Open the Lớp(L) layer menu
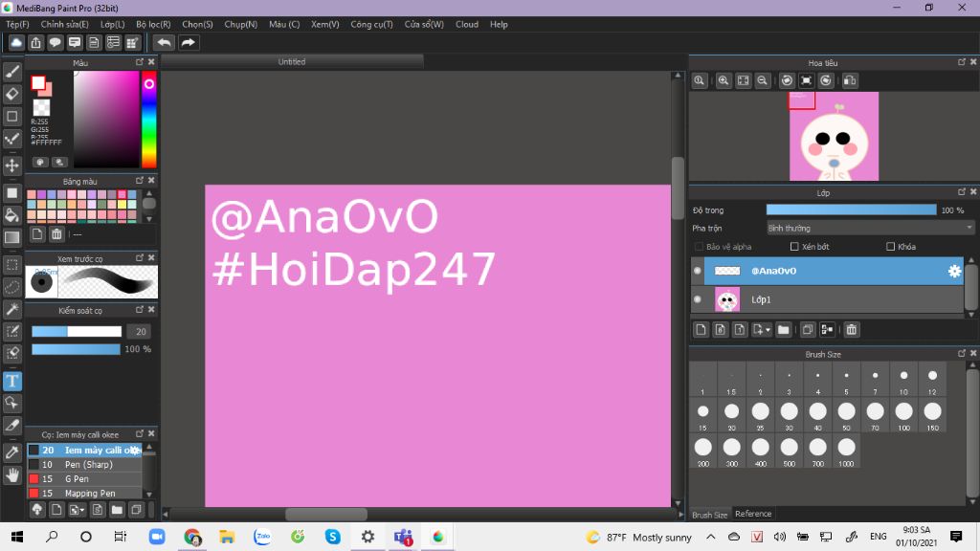 pos(113,24)
